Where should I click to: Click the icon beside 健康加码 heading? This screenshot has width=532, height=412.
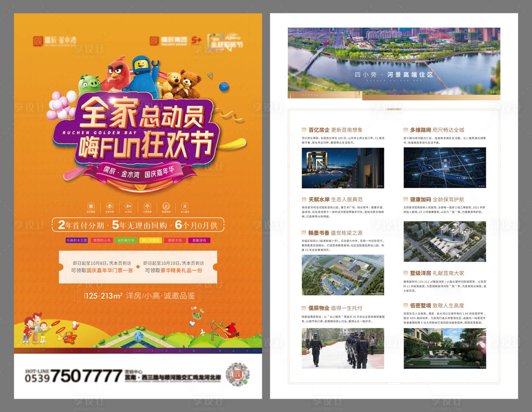coord(406,199)
